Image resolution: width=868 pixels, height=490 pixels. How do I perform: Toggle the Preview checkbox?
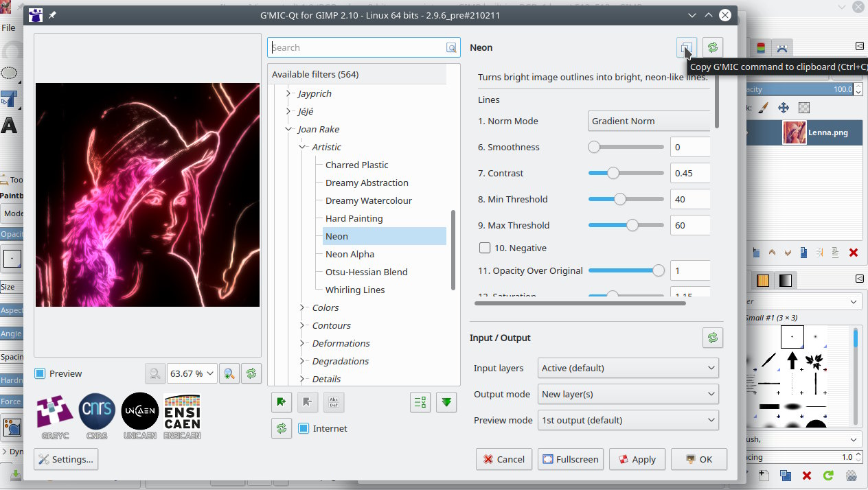coord(40,373)
